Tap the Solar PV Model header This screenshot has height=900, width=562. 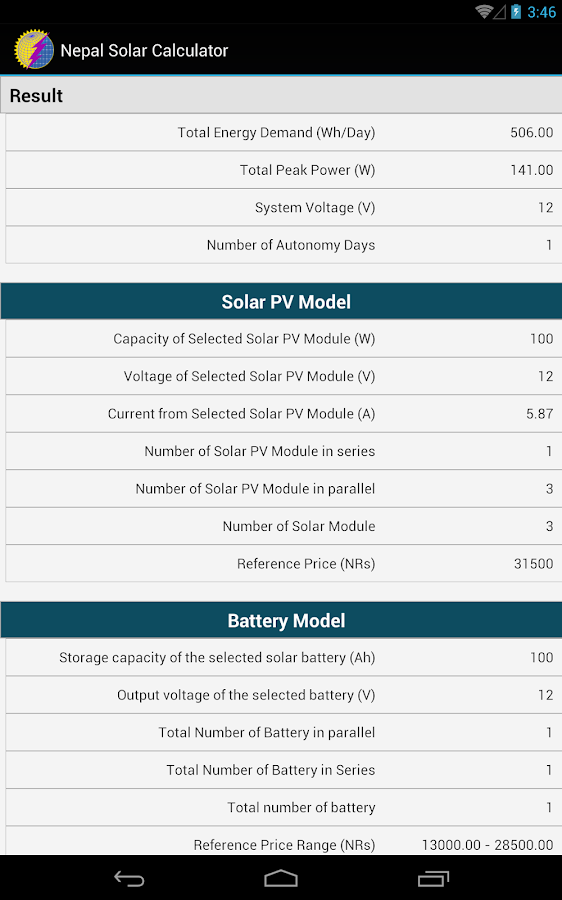coord(281,302)
